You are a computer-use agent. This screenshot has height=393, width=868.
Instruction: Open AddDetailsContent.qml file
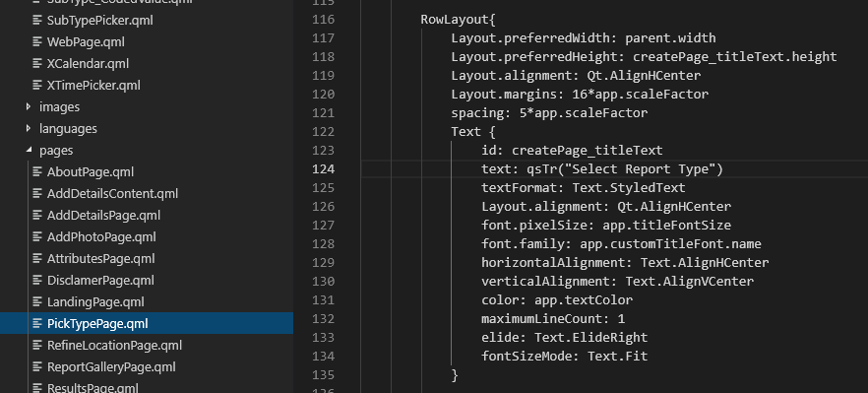[x=112, y=193]
